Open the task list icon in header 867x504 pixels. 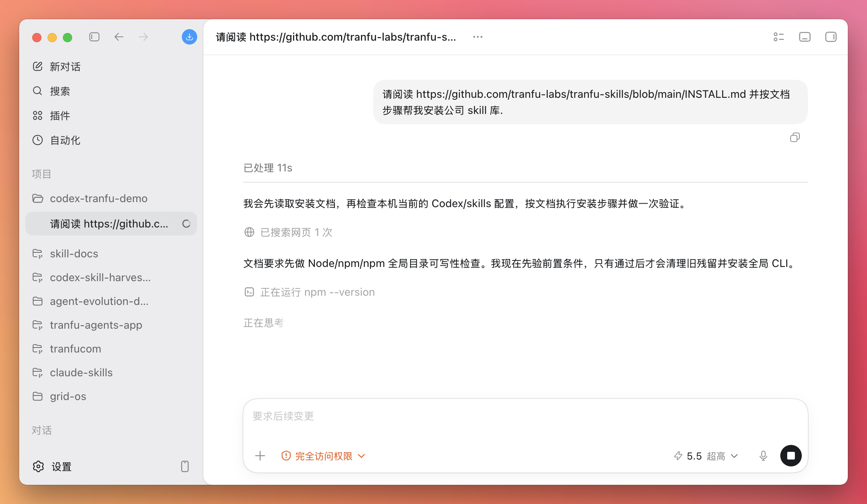pyautogui.click(x=779, y=37)
